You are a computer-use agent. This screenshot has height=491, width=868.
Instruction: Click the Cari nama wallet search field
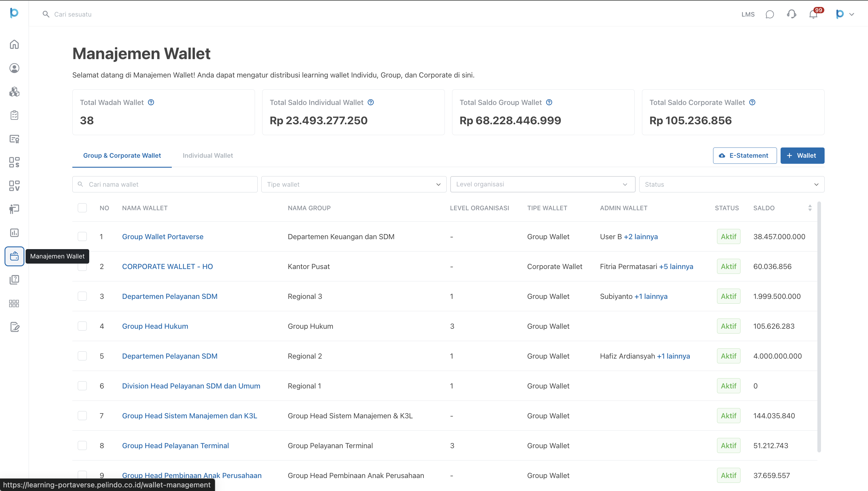[168, 185]
